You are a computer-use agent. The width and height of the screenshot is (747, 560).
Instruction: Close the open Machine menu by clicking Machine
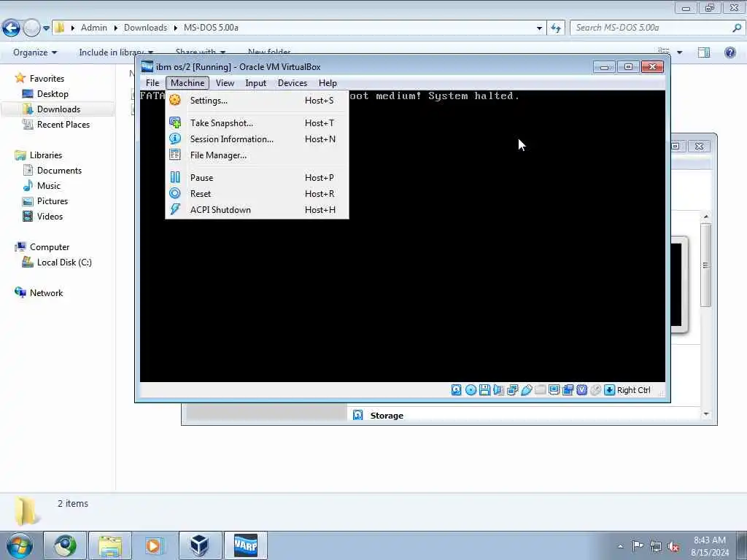pyautogui.click(x=187, y=83)
